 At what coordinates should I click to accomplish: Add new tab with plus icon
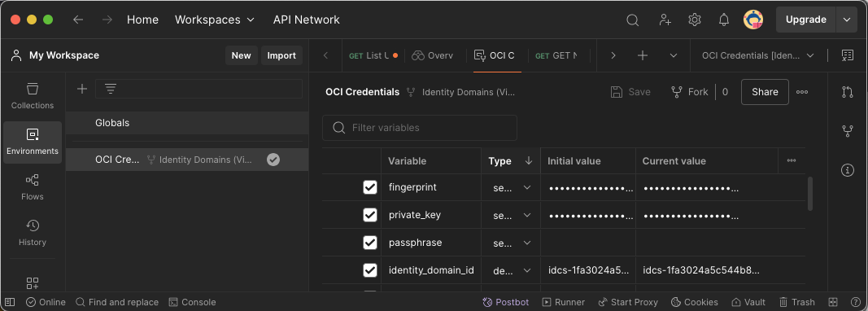642,55
